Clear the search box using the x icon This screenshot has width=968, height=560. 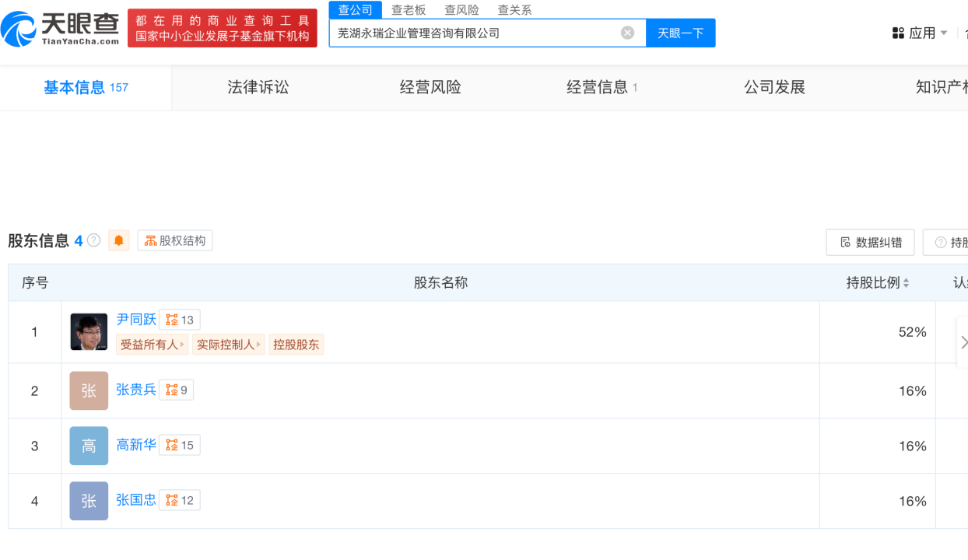[x=627, y=32]
